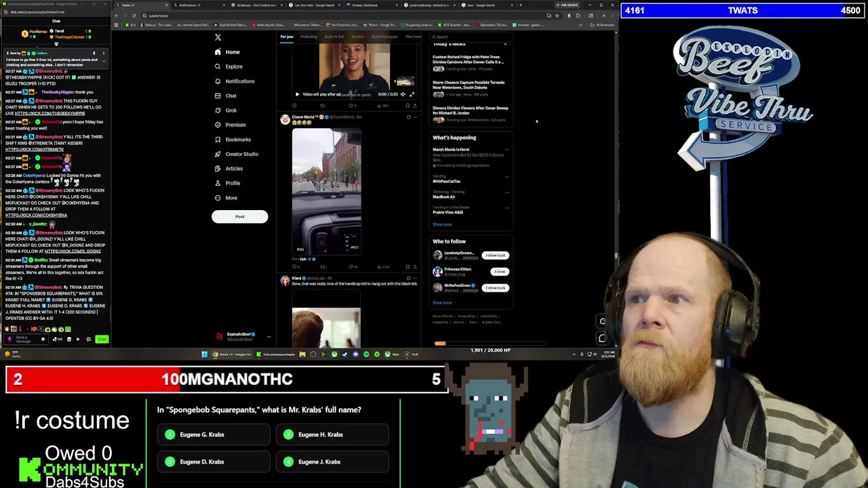Viewport: 868px width, 488px height.
Task: Open Klara post more options
Action: click(415, 279)
